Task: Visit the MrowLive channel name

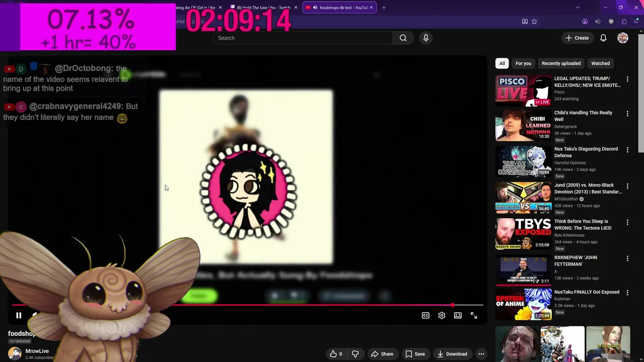Action: pyautogui.click(x=37, y=351)
